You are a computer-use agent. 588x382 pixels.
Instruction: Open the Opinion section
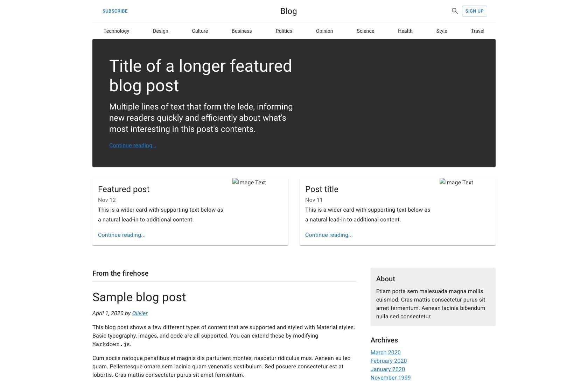pyautogui.click(x=324, y=31)
